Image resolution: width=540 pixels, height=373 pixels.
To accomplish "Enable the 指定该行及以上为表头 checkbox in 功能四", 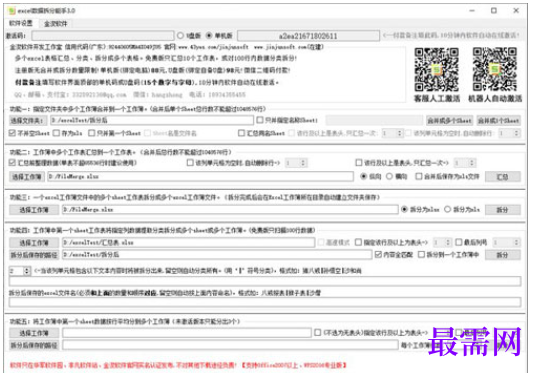I will point(359,242).
